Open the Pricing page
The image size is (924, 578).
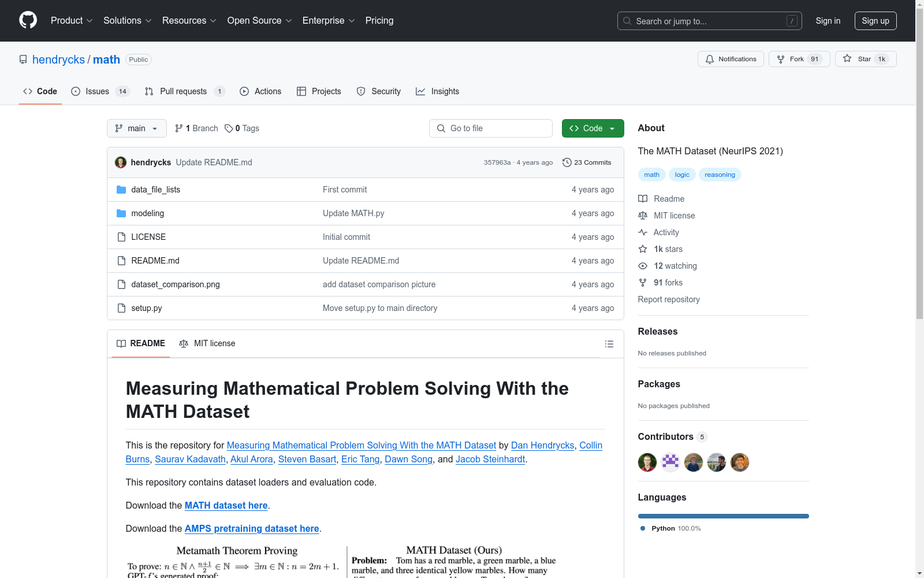[379, 20]
